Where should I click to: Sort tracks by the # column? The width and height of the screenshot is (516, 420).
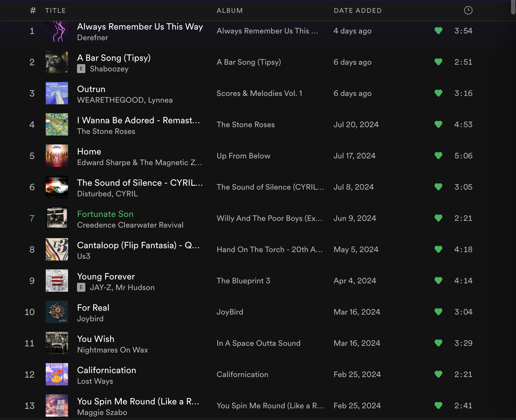pos(33,11)
